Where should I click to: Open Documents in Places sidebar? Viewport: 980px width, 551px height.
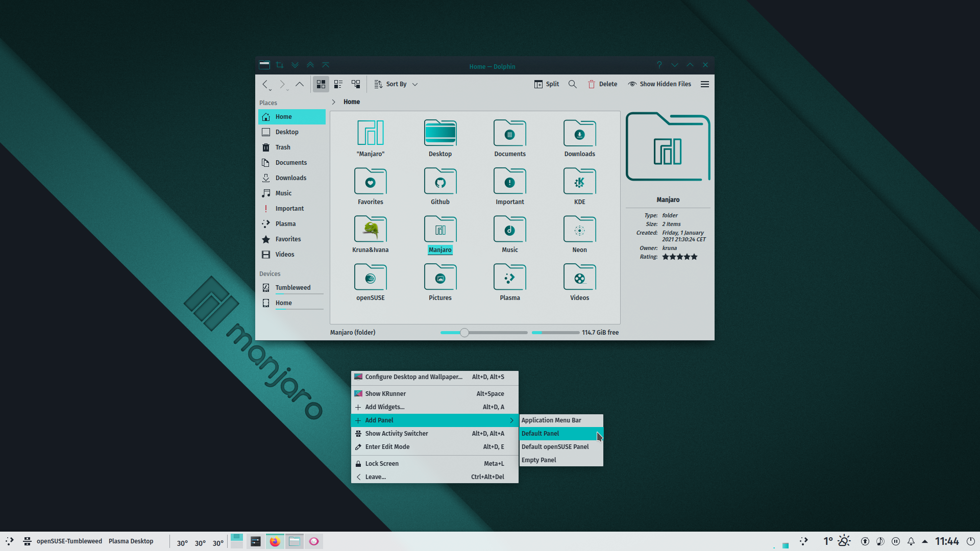click(x=292, y=163)
